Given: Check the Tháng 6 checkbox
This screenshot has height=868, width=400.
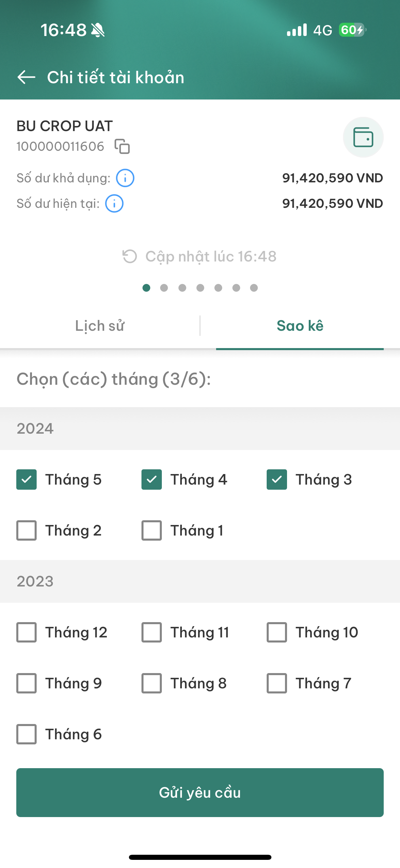Looking at the screenshot, I should coord(26,734).
